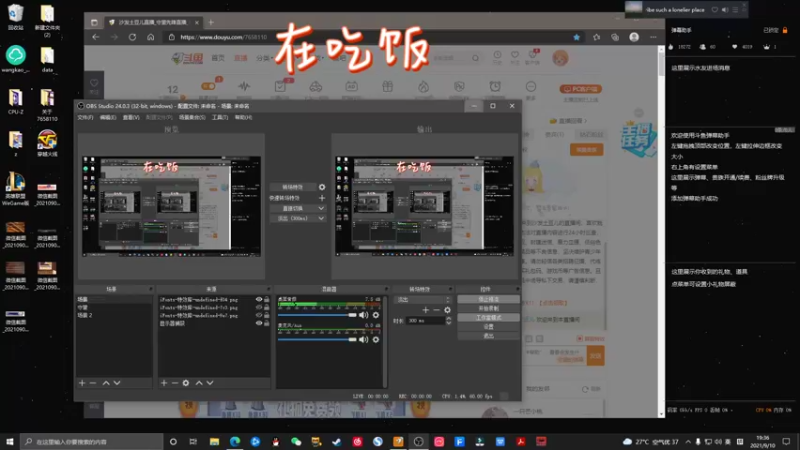
Task: Adjust the 桌面音频 volume slider
Action: tap(317, 315)
